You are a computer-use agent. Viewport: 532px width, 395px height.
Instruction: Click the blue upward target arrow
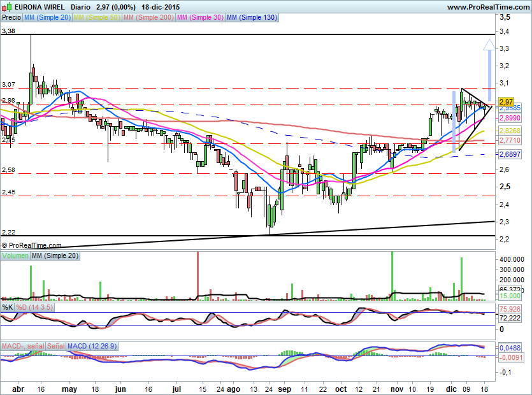[489, 69]
